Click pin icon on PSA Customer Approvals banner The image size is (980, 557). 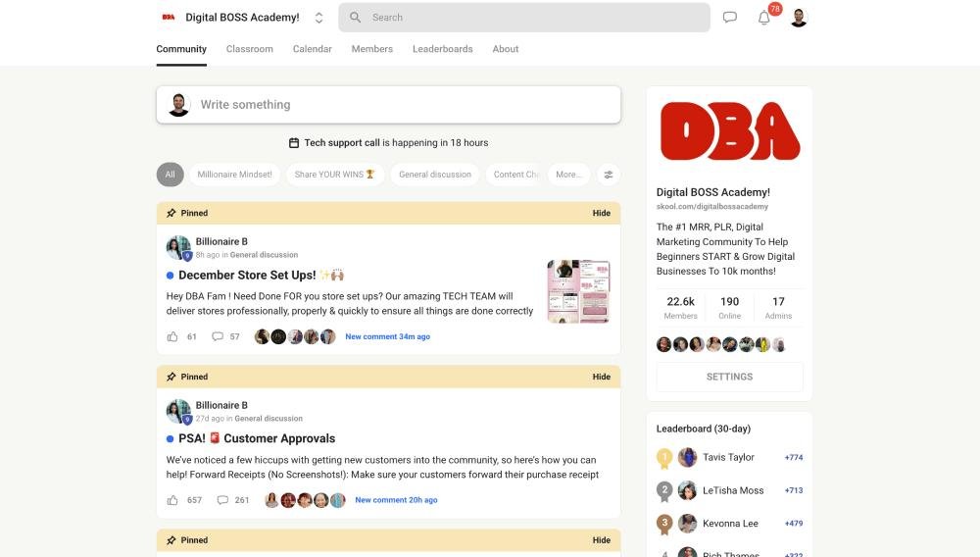click(x=171, y=377)
